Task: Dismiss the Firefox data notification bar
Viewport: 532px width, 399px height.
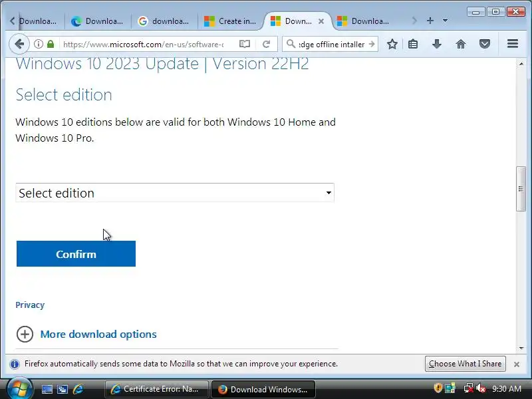Action: 517,364
